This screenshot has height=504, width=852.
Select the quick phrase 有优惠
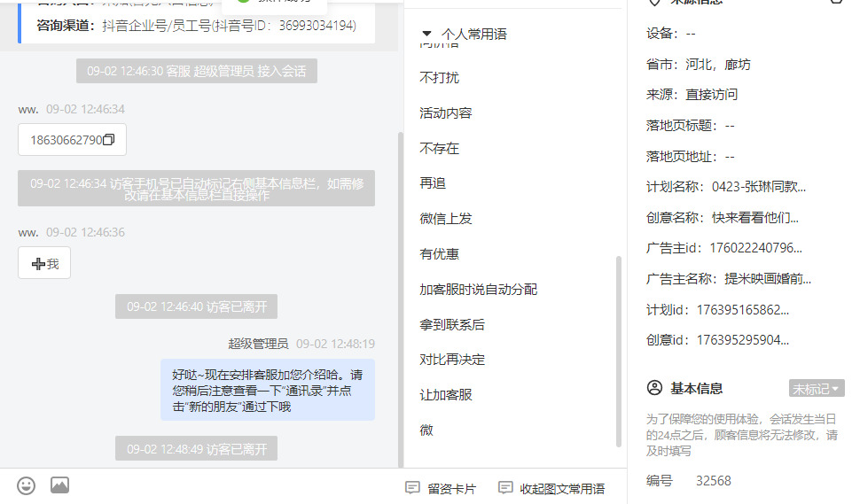439,253
